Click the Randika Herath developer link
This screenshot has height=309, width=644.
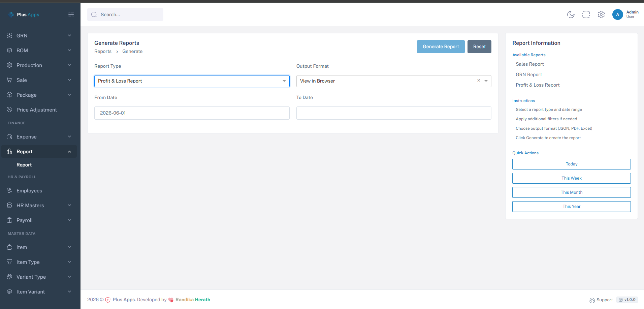[x=193, y=300]
